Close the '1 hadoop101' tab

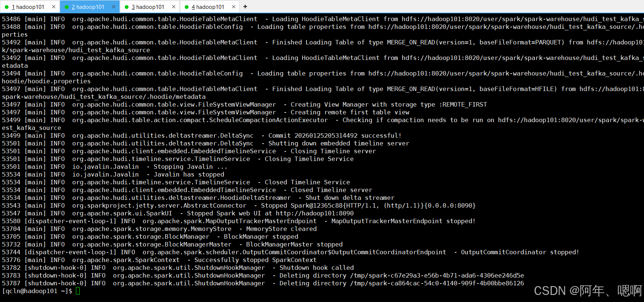pos(54,7)
